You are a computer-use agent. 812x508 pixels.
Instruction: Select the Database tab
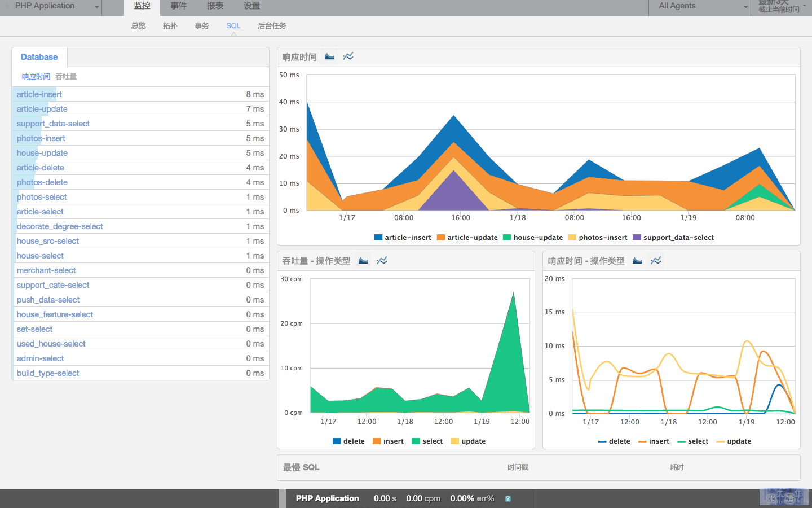[39, 57]
